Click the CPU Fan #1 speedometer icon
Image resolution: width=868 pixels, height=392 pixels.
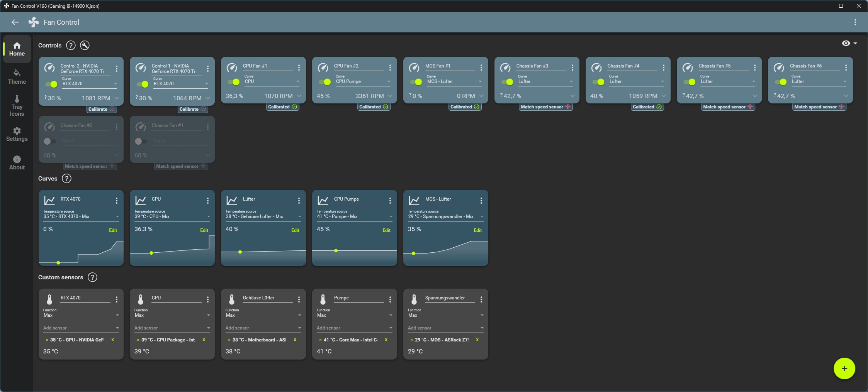point(232,68)
